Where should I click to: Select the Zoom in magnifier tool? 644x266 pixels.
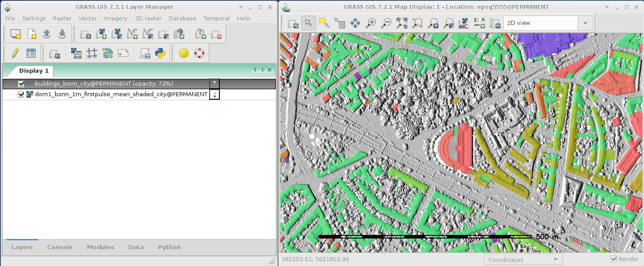[x=370, y=23]
